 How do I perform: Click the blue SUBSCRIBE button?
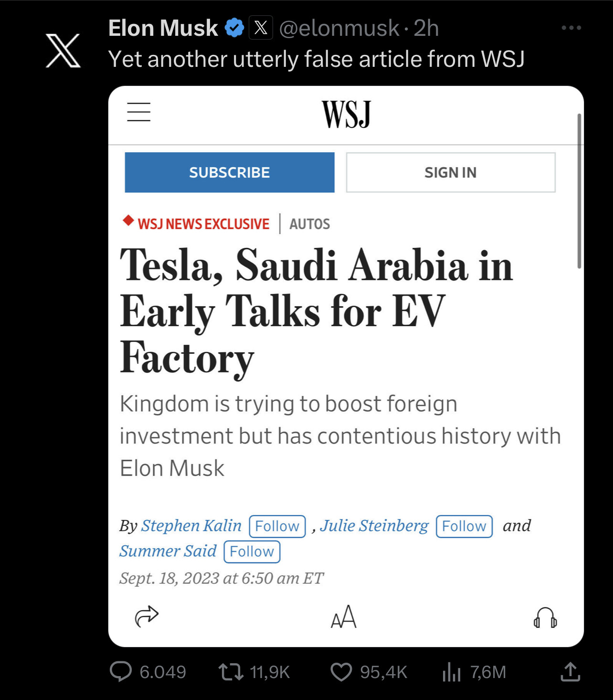click(x=230, y=172)
